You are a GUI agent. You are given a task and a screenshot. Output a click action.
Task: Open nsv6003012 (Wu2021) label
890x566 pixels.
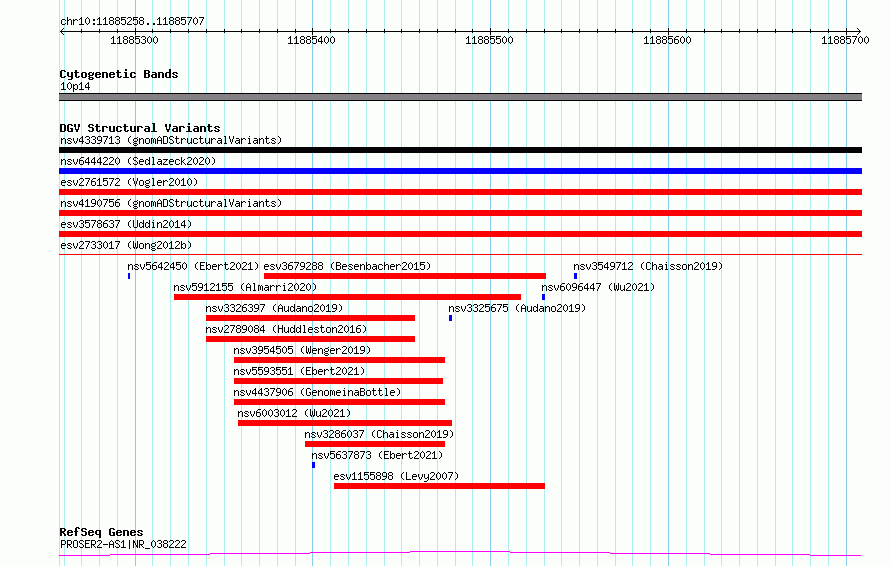(x=294, y=413)
